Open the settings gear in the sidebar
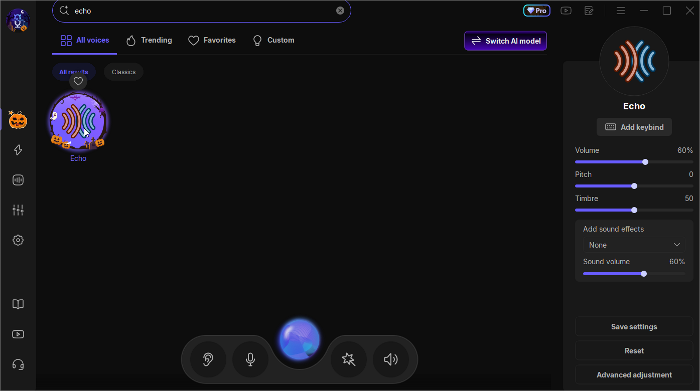 [x=18, y=240]
